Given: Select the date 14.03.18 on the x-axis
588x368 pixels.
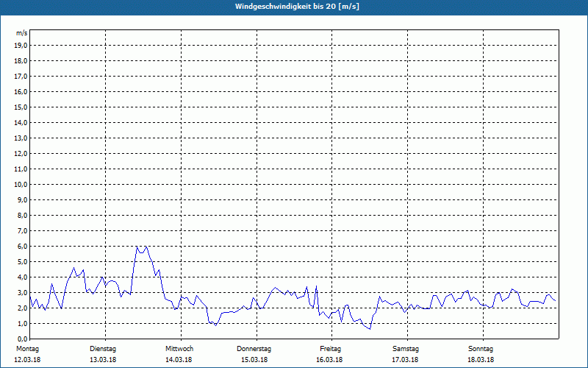Looking at the screenshot, I should (x=179, y=360).
